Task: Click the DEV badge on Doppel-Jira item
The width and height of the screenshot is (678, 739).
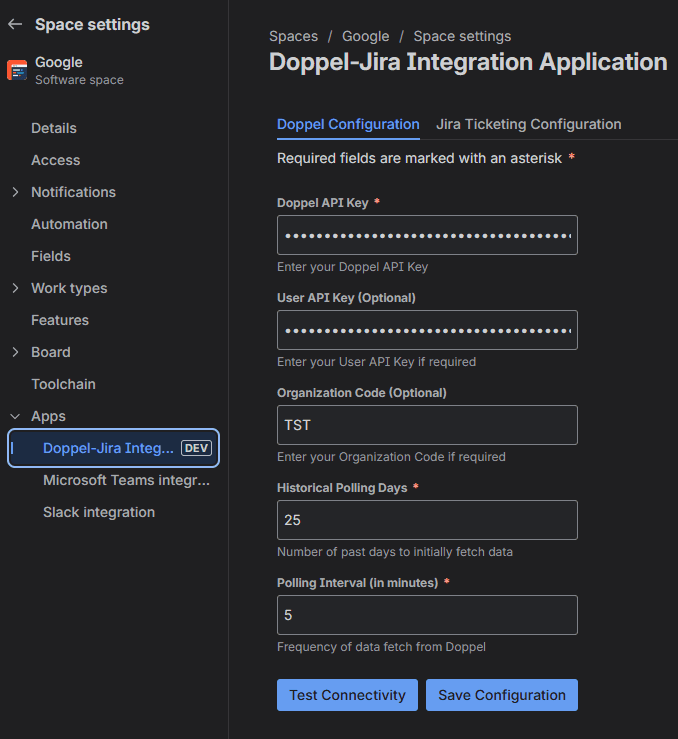Action: (196, 448)
